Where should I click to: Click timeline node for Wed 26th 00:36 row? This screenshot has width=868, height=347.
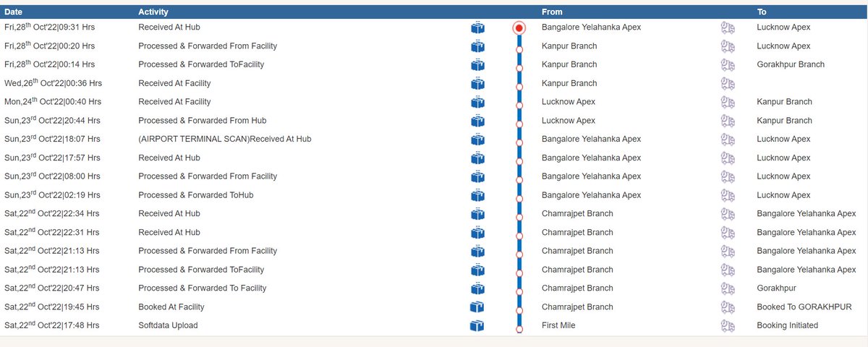click(519, 87)
